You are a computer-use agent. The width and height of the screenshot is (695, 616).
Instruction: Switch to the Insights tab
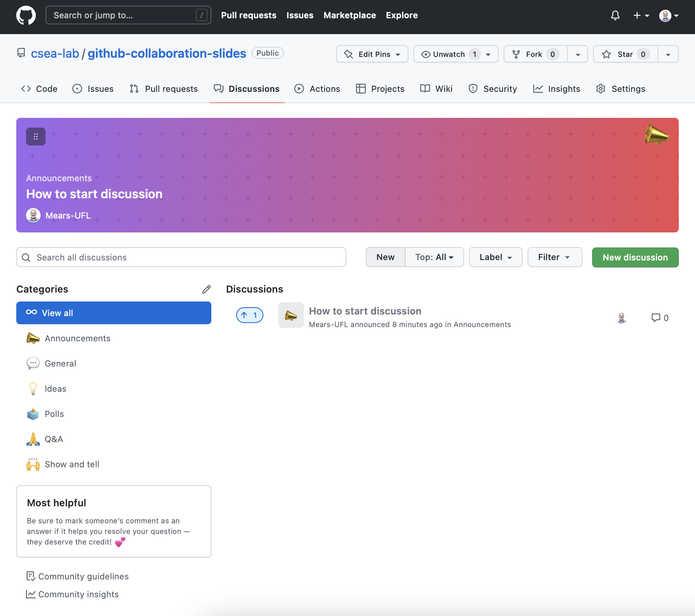point(556,89)
